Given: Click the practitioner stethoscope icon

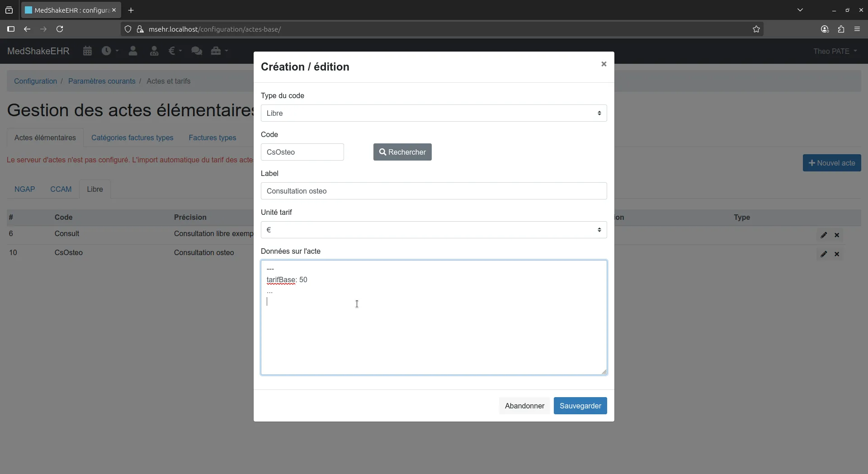Looking at the screenshot, I should (154, 51).
